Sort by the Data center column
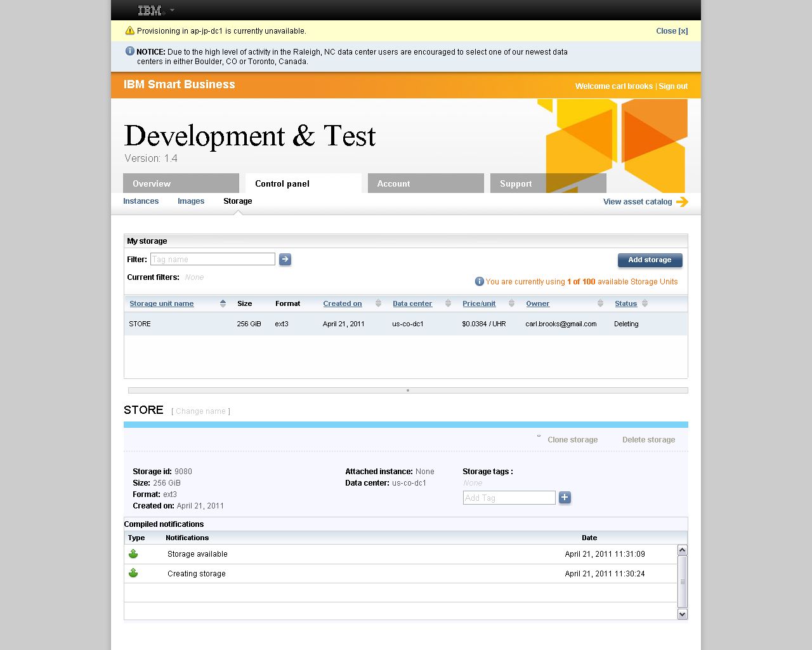This screenshot has width=812, height=650. coord(412,303)
